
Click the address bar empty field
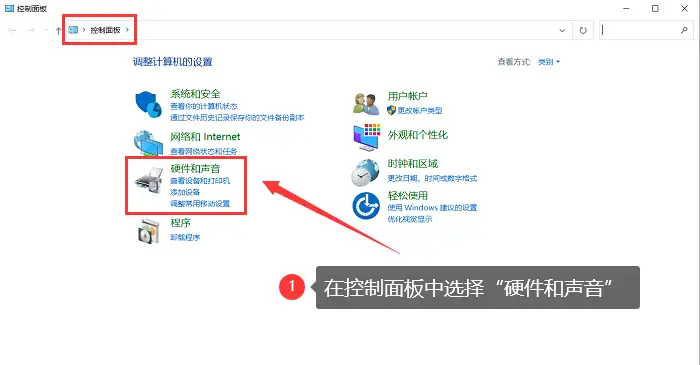pyautogui.click(x=344, y=30)
